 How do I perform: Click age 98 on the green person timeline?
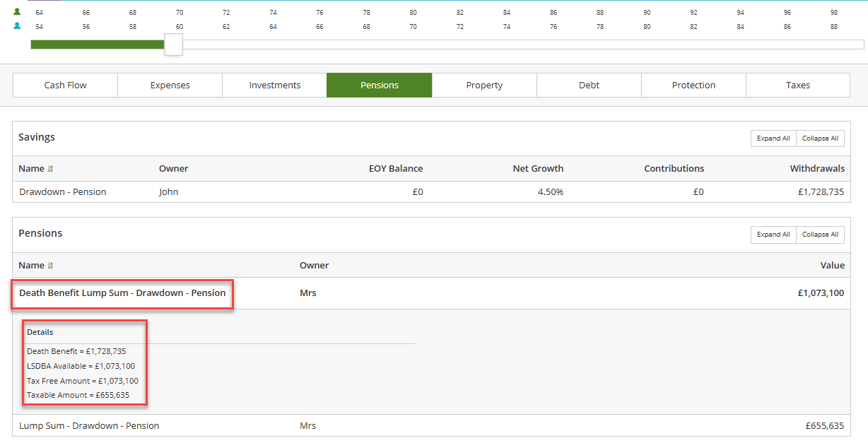(834, 13)
